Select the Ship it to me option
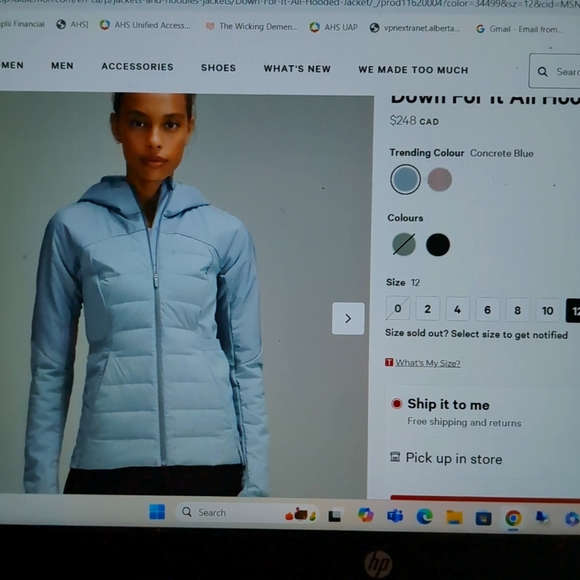The width and height of the screenshot is (580, 580). point(448,404)
